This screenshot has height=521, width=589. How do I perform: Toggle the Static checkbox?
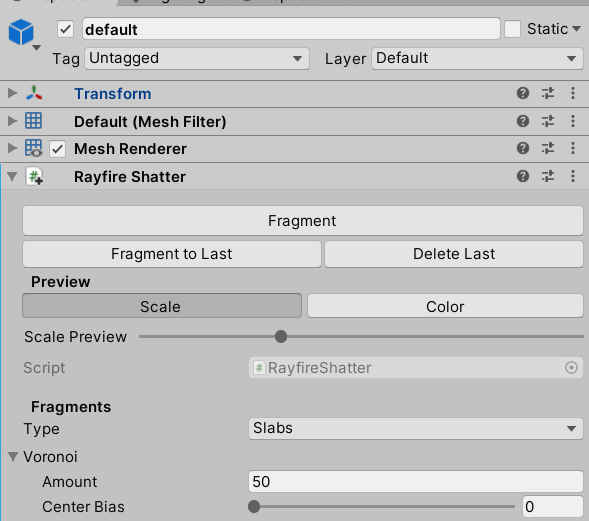pyautogui.click(x=512, y=29)
